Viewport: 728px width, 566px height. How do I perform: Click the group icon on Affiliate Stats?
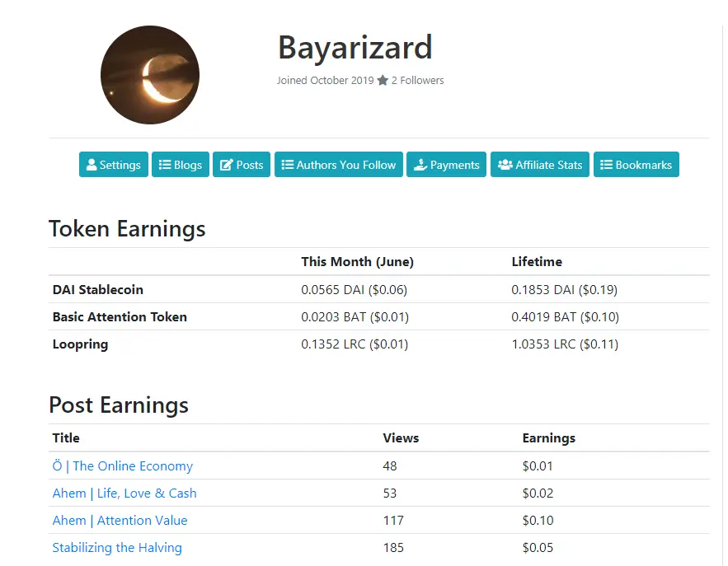click(505, 165)
